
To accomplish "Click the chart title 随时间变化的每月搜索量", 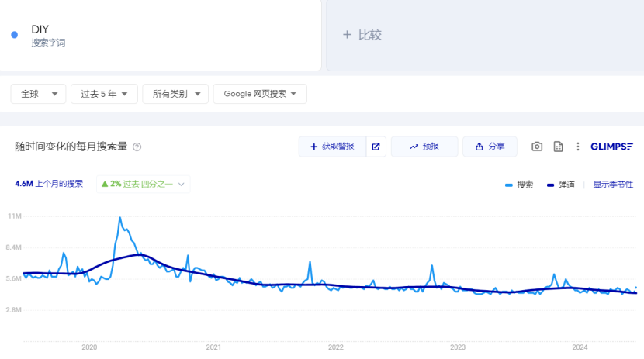I will coord(71,147).
